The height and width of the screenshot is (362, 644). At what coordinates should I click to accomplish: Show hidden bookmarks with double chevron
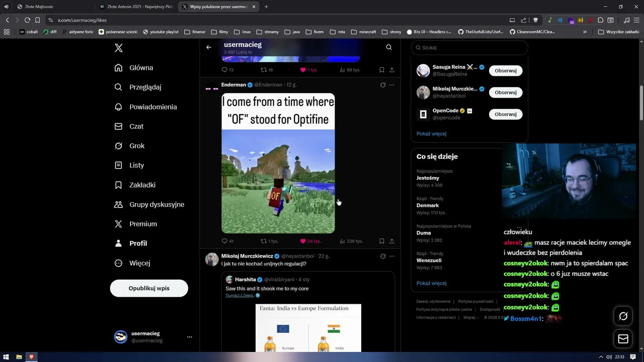tap(585, 32)
